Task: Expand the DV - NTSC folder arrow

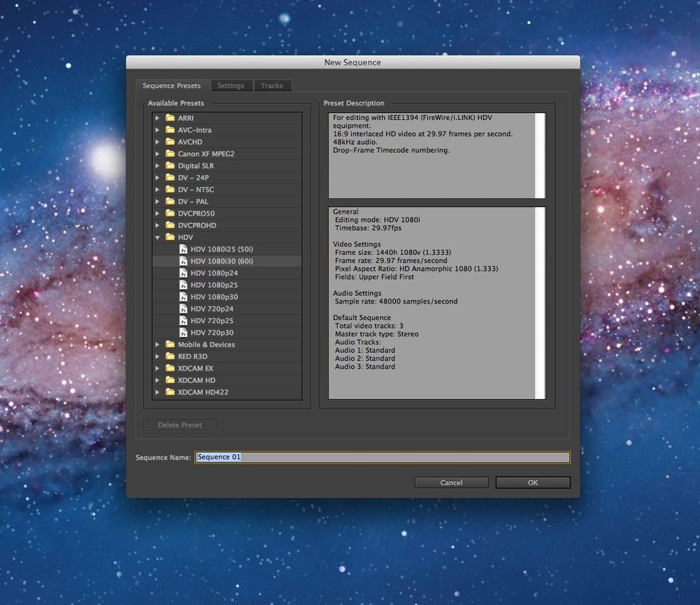Action: pyautogui.click(x=158, y=189)
